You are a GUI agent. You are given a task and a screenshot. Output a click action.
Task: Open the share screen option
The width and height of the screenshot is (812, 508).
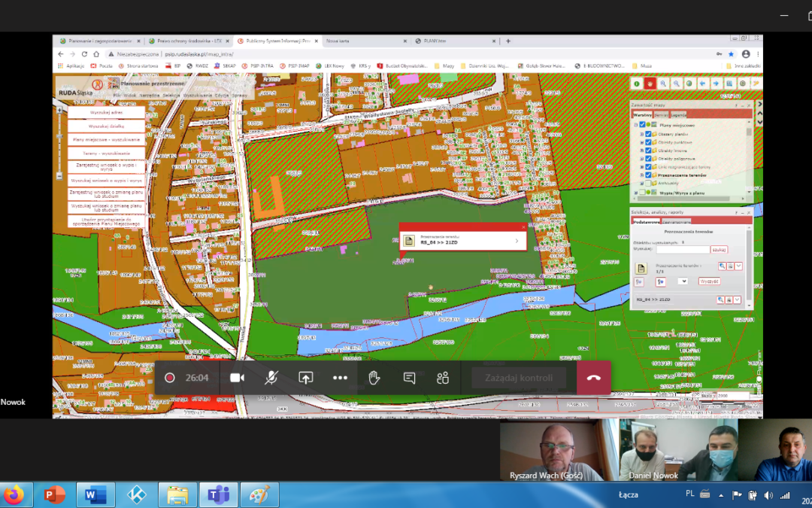click(306, 378)
